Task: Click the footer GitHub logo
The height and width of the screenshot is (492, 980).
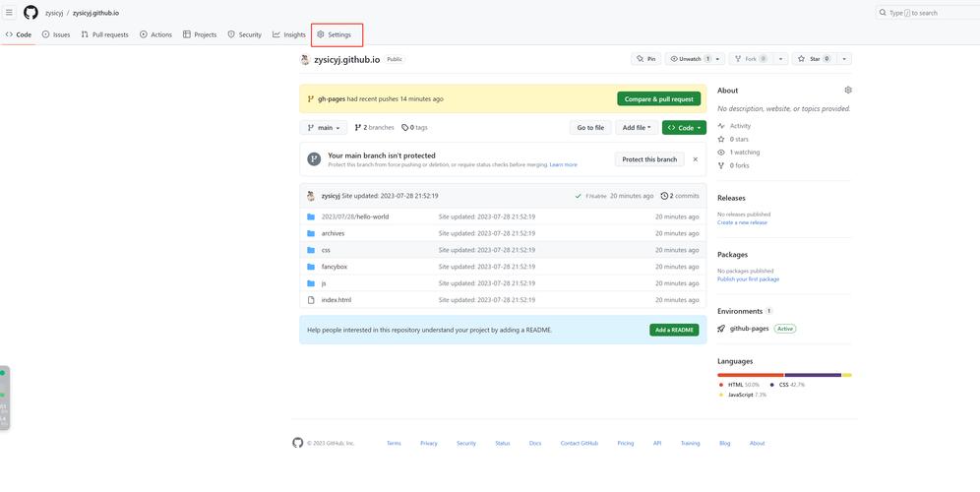Action: click(297, 443)
